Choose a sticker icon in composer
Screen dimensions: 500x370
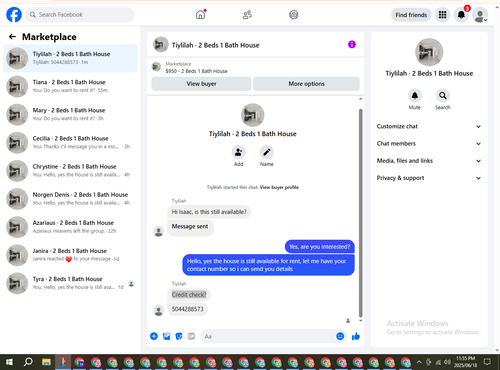[x=179, y=336]
